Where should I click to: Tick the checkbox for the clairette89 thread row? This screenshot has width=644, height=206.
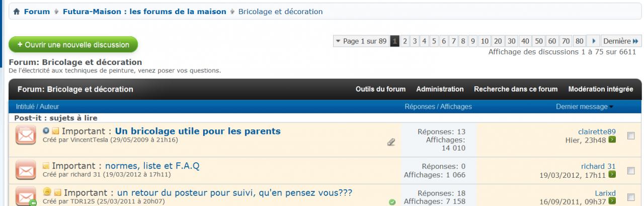pyautogui.click(x=631, y=135)
